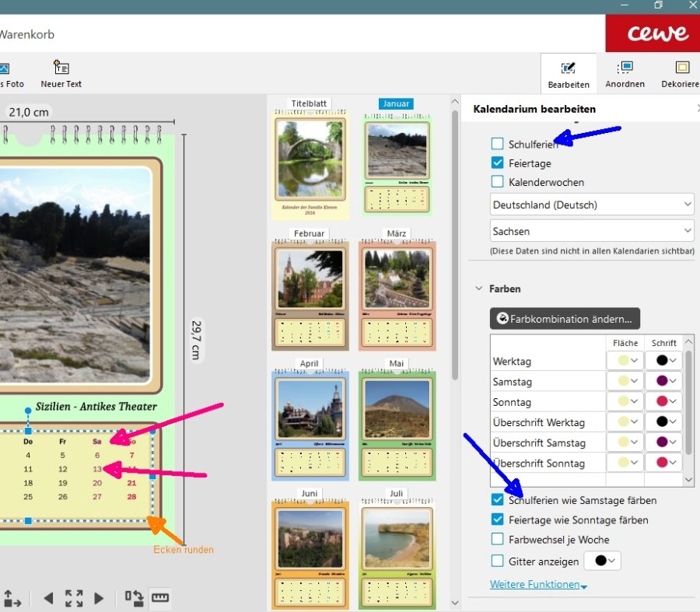Open the Weitere Funktionen link
Viewport: 700px width, 612px height.
pos(537,584)
